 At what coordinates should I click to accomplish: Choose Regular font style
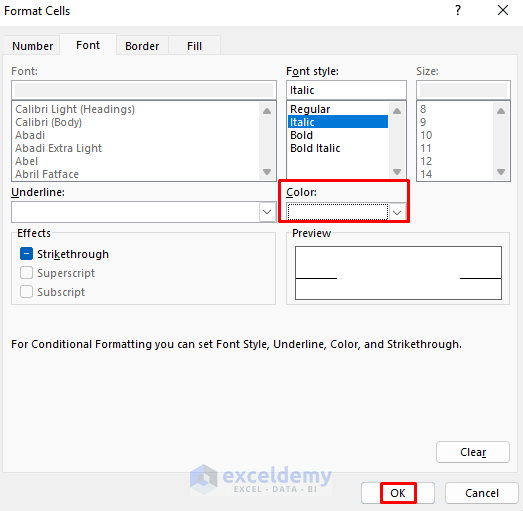point(310,109)
